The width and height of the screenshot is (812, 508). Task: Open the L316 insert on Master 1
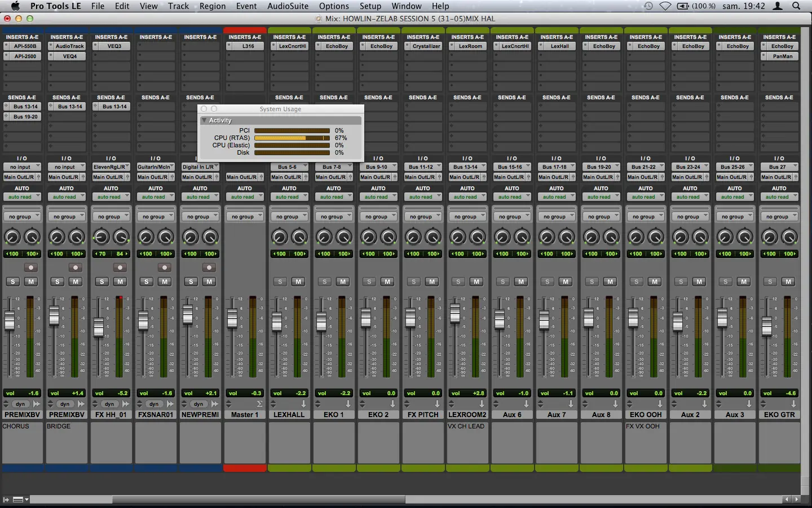(248, 46)
